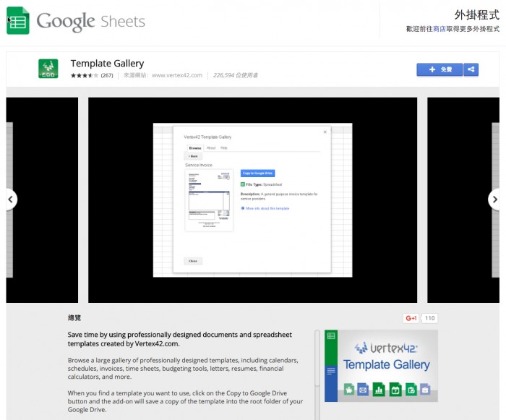Viewport: 506px width, 420px height.
Task: Click the Back button in screenshot dialog
Action: [x=193, y=156]
